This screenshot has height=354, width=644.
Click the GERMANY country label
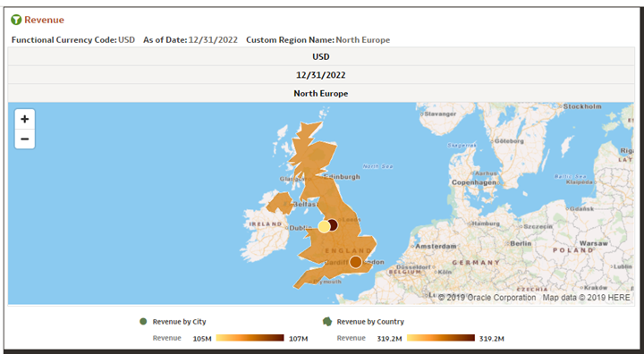tap(476, 263)
